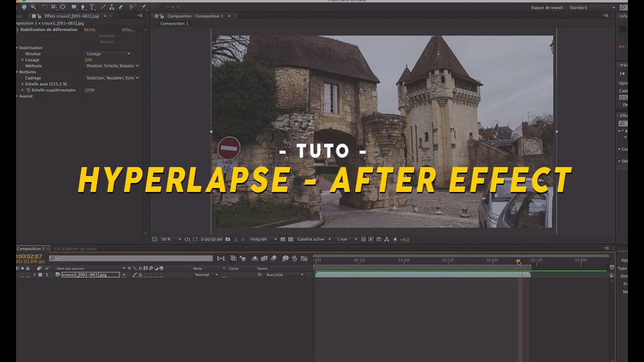The width and height of the screenshot is (644, 362).
Task: Select the Puppet Pin tool
Action: [143, 7]
